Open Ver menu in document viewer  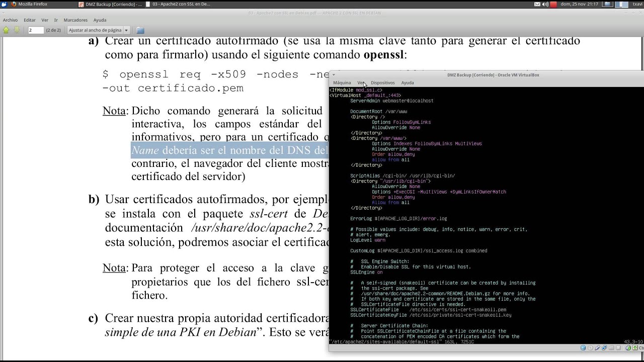45,20
